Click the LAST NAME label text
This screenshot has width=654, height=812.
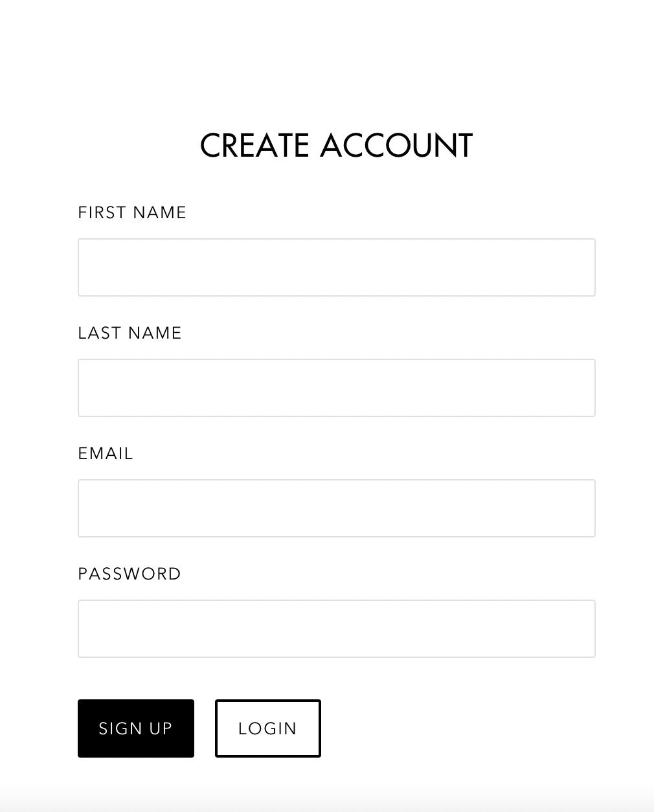130,333
